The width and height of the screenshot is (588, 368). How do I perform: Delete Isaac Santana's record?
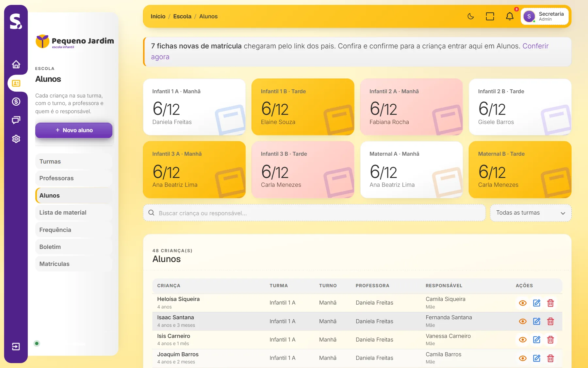(550, 321)
